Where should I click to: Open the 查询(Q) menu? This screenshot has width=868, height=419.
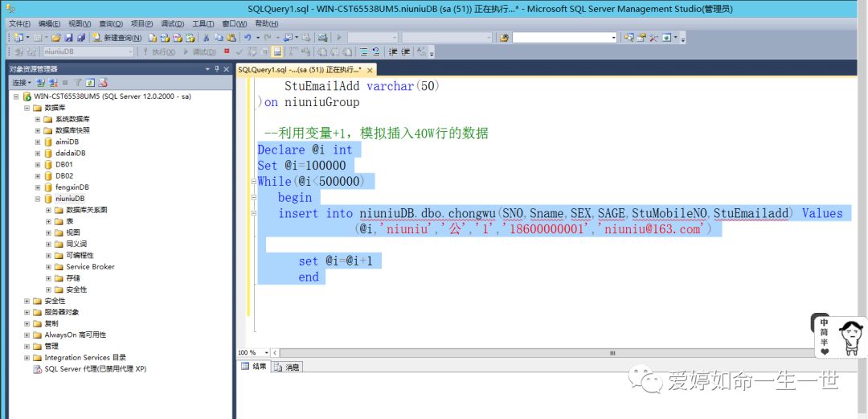pyautogui.click(x=111, y=23)
